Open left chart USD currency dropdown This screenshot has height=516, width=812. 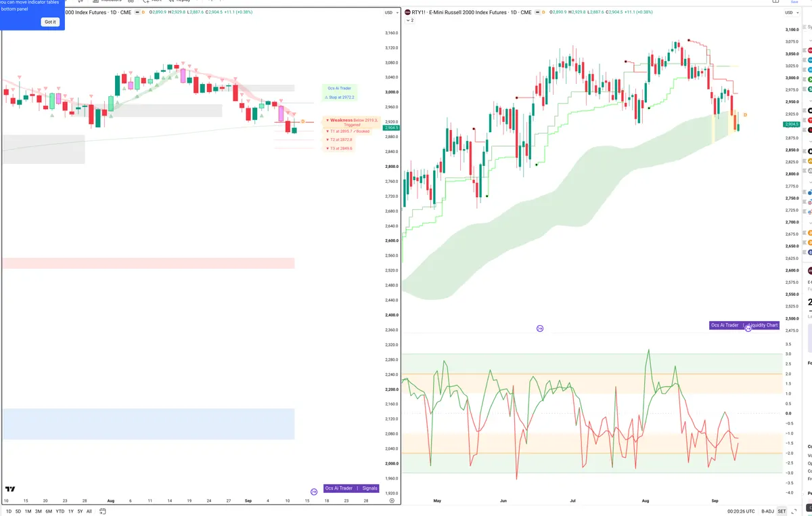click(x=391, y=12)
